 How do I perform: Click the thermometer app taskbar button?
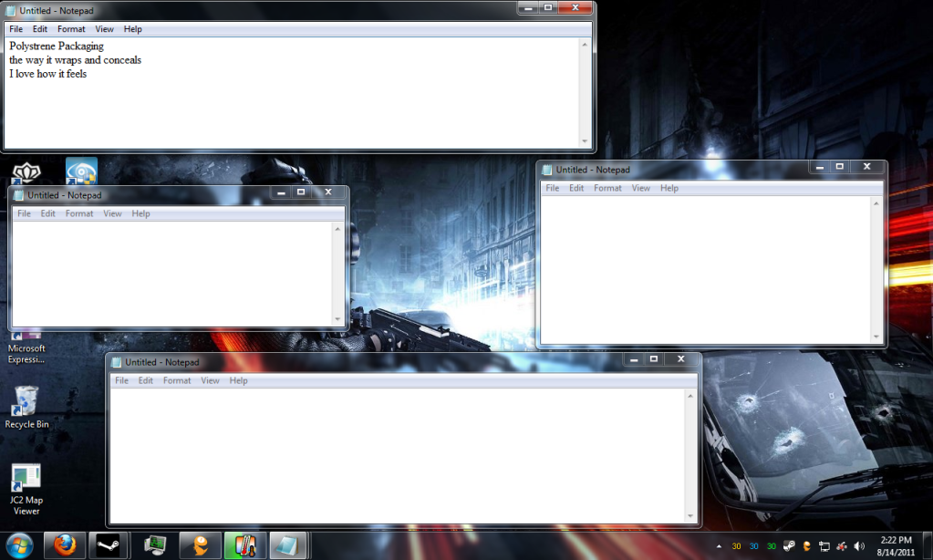244,545
